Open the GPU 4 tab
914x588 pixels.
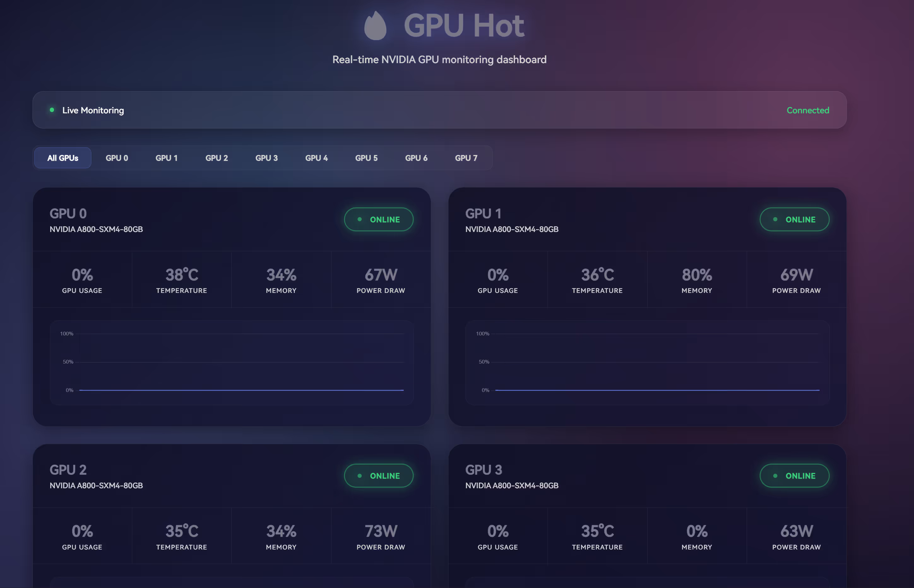(x=317, y=158)
